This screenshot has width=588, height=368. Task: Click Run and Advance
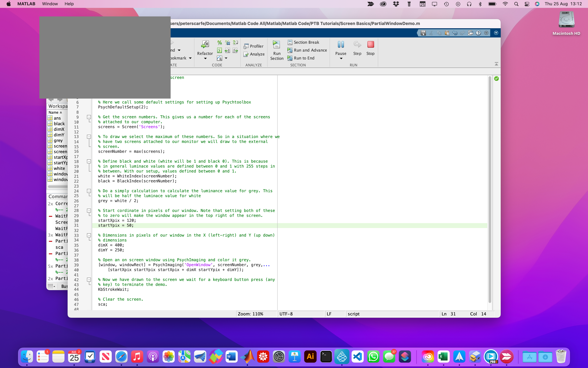[307, 50]
